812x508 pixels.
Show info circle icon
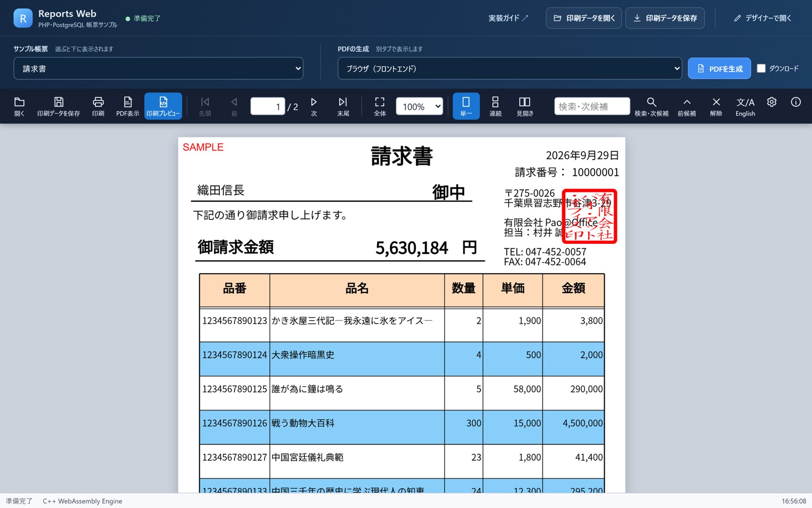796,102
